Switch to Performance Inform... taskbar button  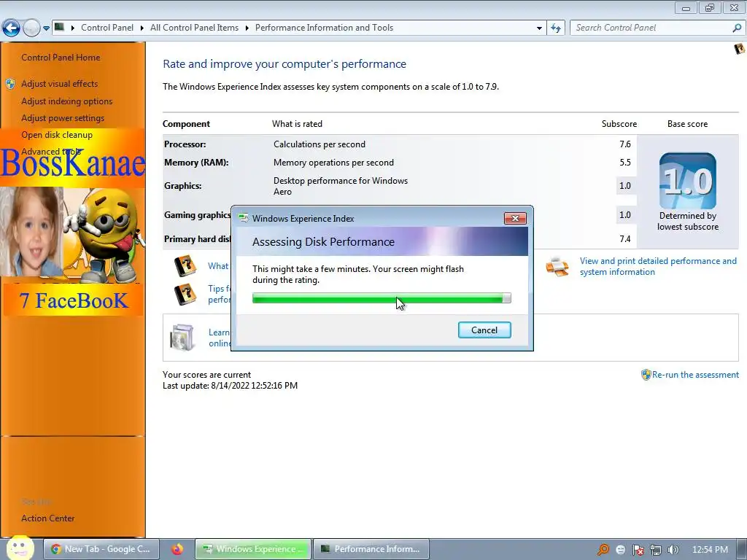pos(371,549)
